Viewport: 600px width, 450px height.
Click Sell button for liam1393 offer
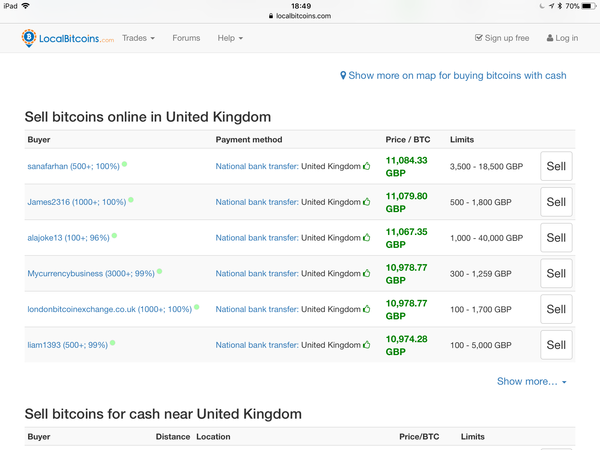coord(556,345)
